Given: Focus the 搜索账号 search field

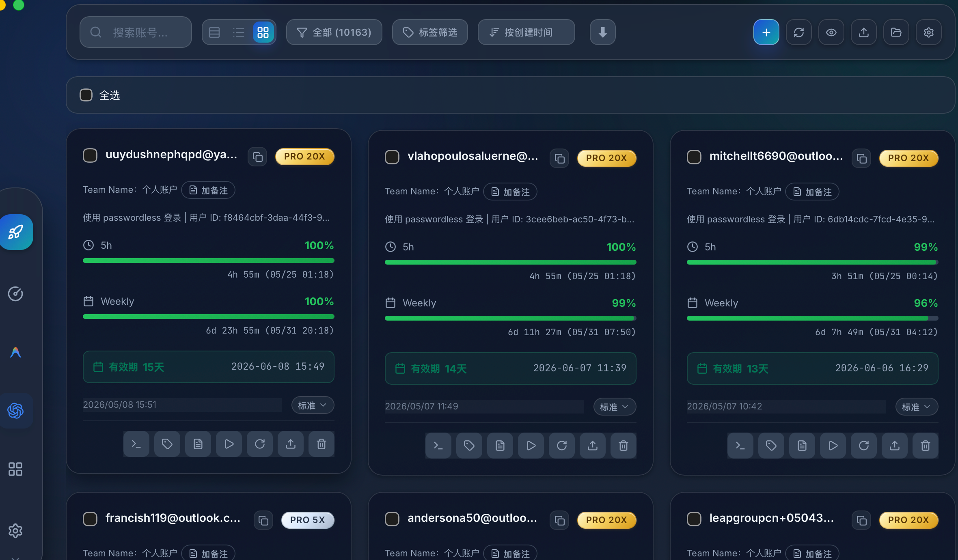Looking at the screenshot, I should 136,32.
